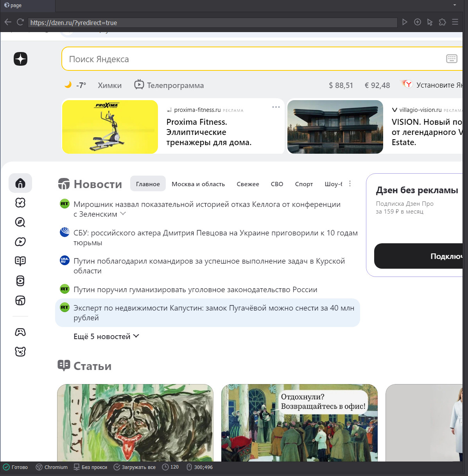
Task: Reload the page with refresh icon
Action: tap(20, 22)
